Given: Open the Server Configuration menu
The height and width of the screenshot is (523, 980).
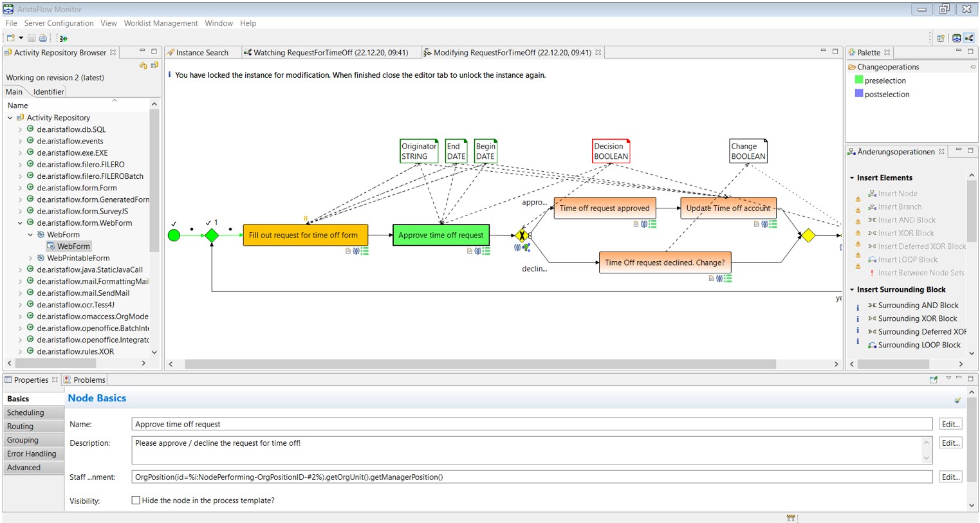Looking at the screenshot, I should coord(59,23).
